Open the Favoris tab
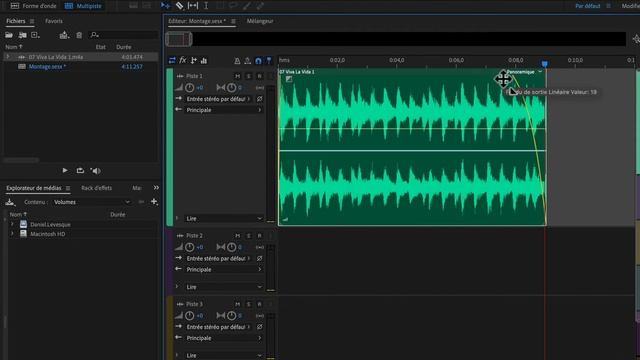Viewport: 640px width, 360px height. (x=54, y=21)
